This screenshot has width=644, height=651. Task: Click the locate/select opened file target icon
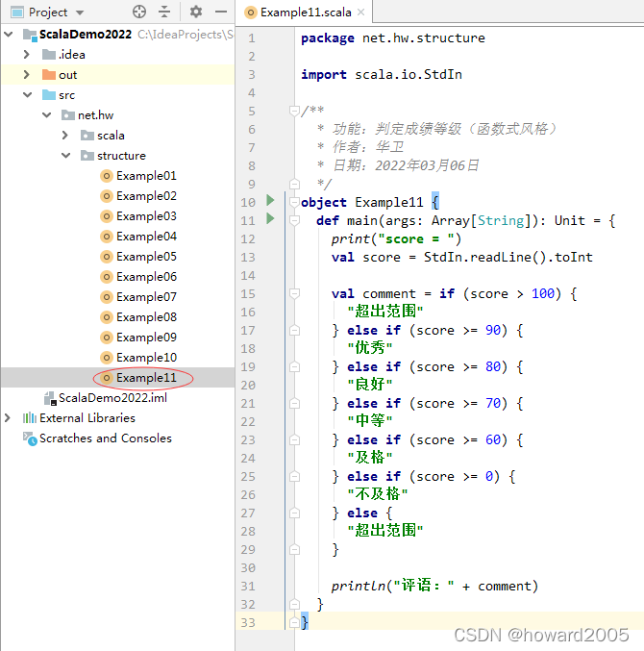click(x=139, y=13)
